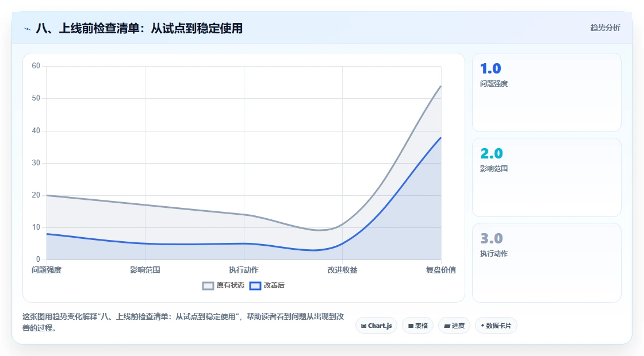Click the 影响范围 label in the second card
Viewport: 644px width, 356px height.
(494, 169)
